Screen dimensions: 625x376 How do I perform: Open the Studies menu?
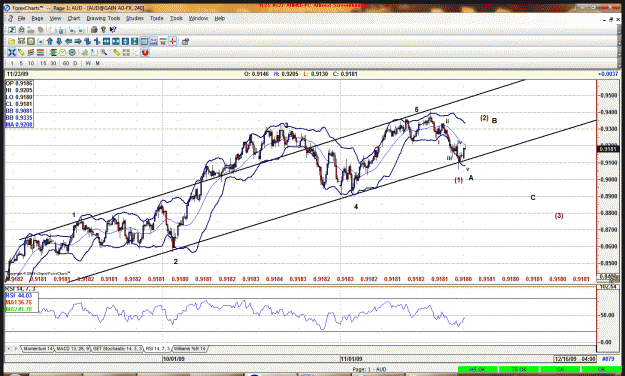coord(135,18)
